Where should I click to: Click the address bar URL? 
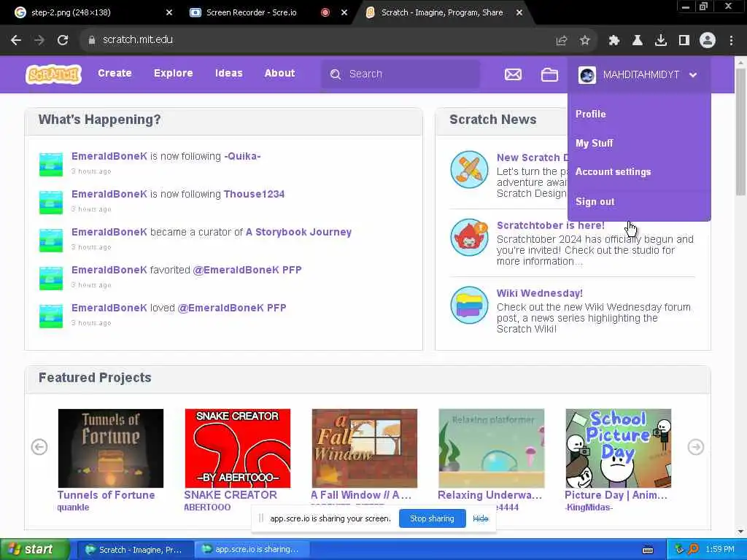pos(138,39)
